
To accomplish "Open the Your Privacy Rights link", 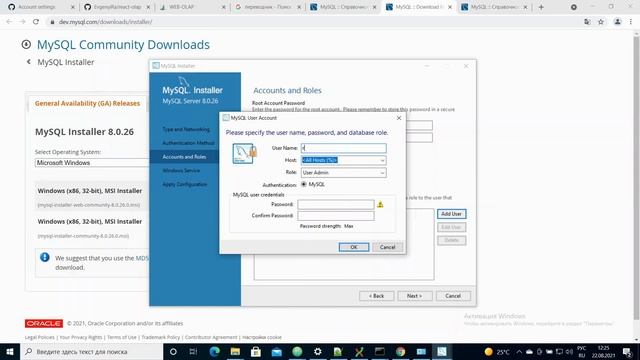I will click(x=81, y=337).
